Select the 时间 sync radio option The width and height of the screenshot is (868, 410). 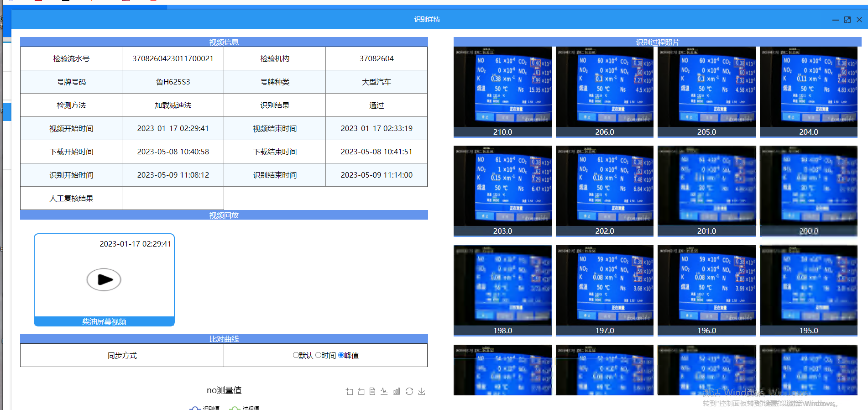[x=318, y=355]
